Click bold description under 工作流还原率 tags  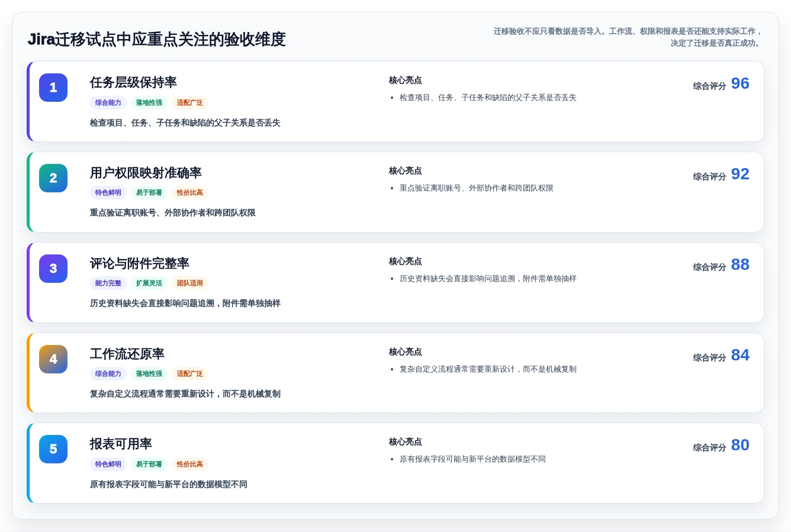(x=185, y=394)
